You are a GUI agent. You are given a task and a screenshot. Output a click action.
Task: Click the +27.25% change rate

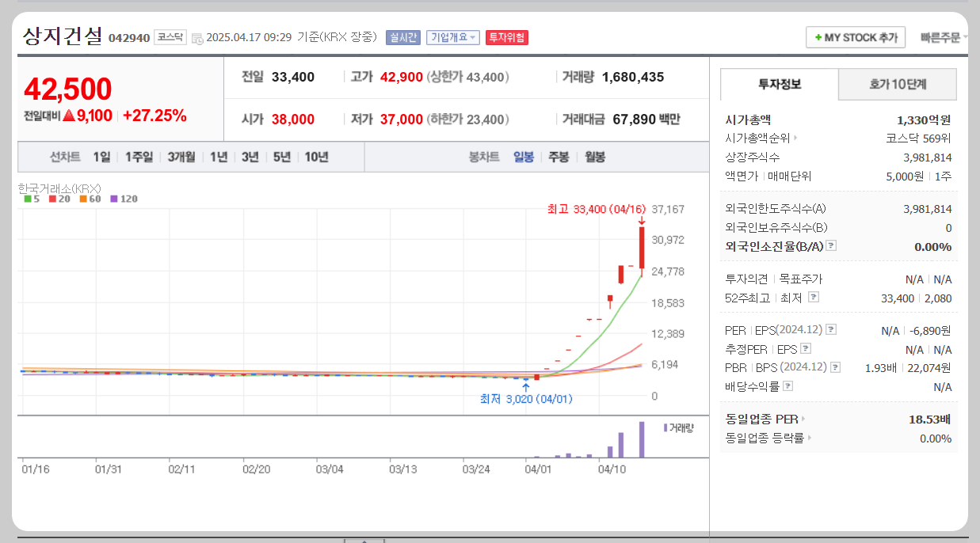(154, 116)
